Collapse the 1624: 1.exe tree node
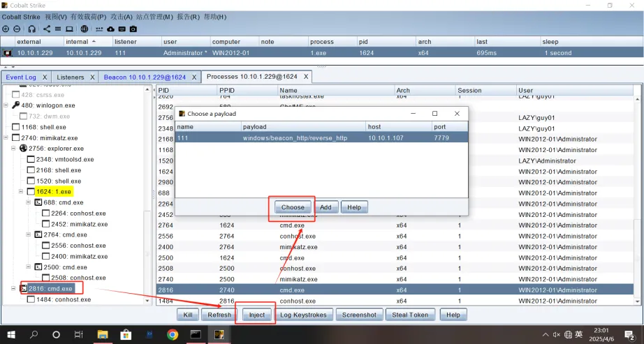The image size is (644, 344). tap(21, 192)
